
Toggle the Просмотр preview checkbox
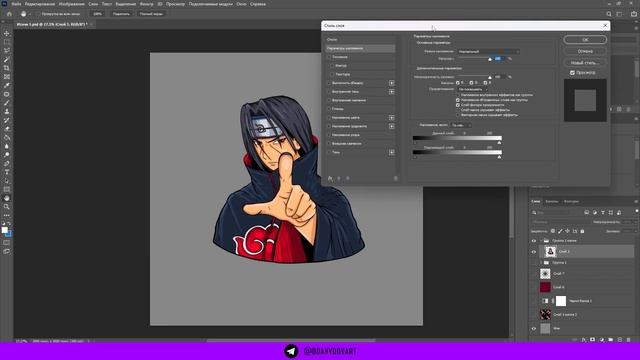pos(572,73)
